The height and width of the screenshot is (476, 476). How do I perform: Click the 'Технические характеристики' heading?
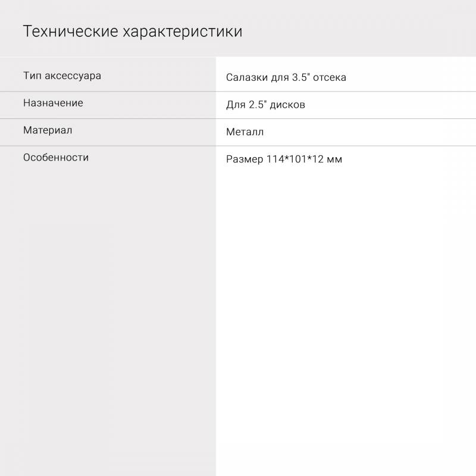pyautogui.click(x=132, y=32)
